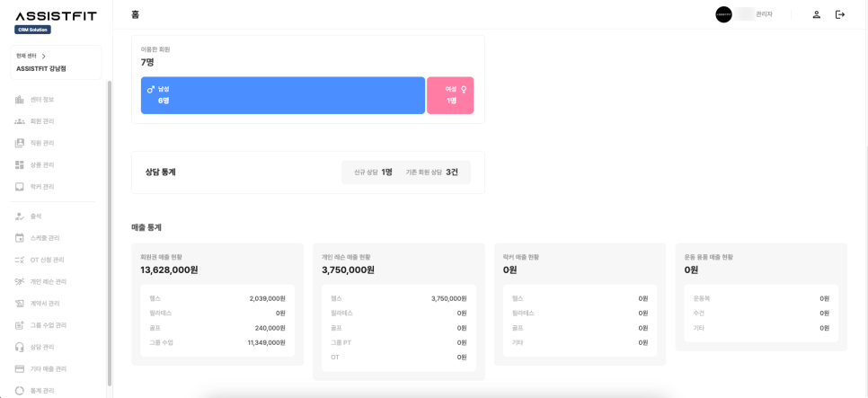The width and height of the screenshot is (868, 398).
Task: Go to 상품 관리 in the sidebar
Action: (42, 165)
